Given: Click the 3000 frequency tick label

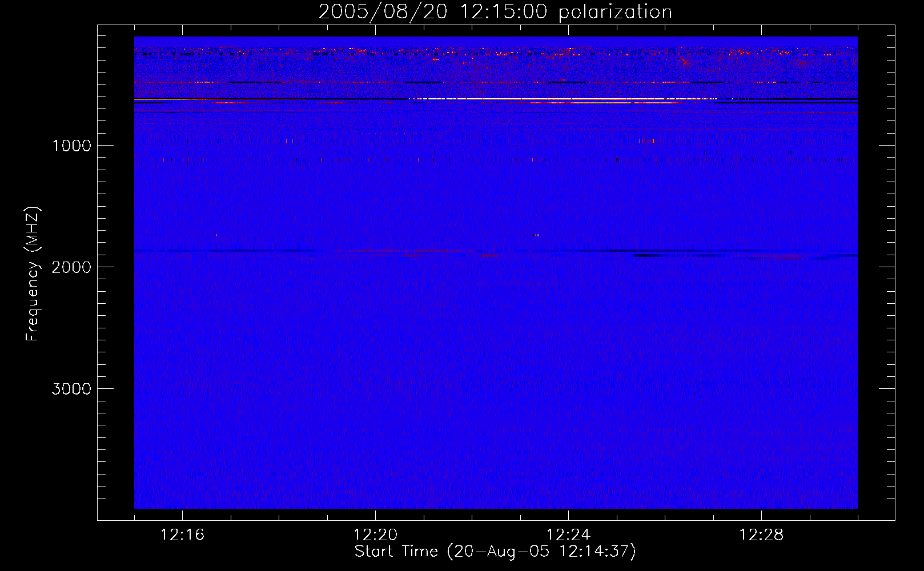Looking at the screenshot, I should (71, 389).
